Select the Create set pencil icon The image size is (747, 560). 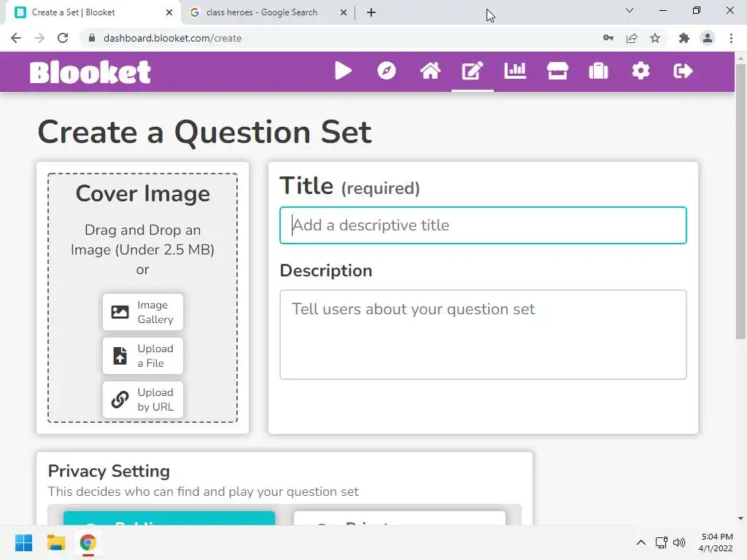[472, 71]
